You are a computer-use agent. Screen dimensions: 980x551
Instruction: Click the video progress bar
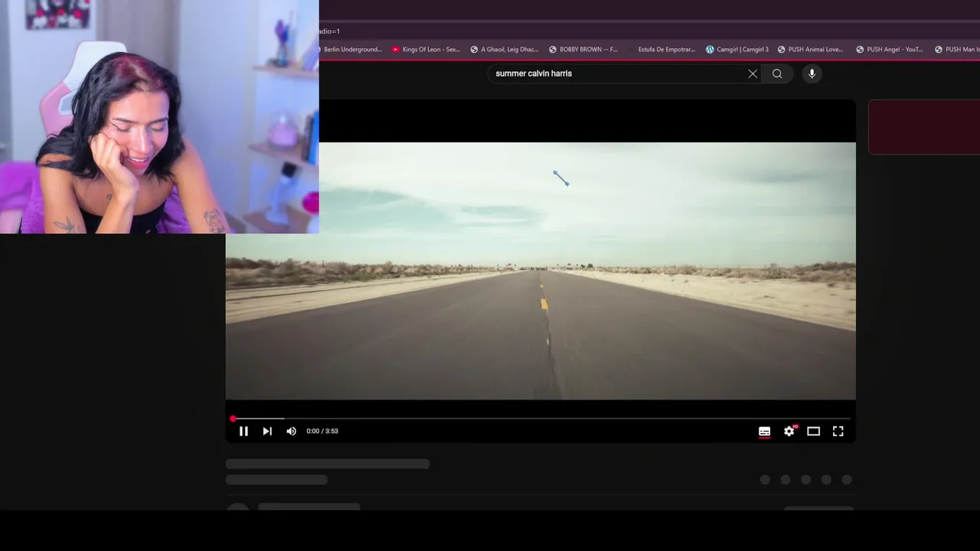(x=541, y=419)
